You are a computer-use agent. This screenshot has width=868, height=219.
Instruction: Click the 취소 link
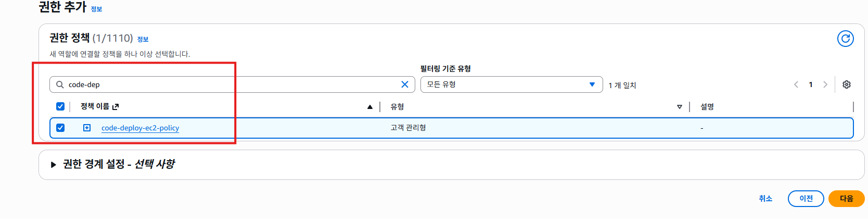point(765,199)
